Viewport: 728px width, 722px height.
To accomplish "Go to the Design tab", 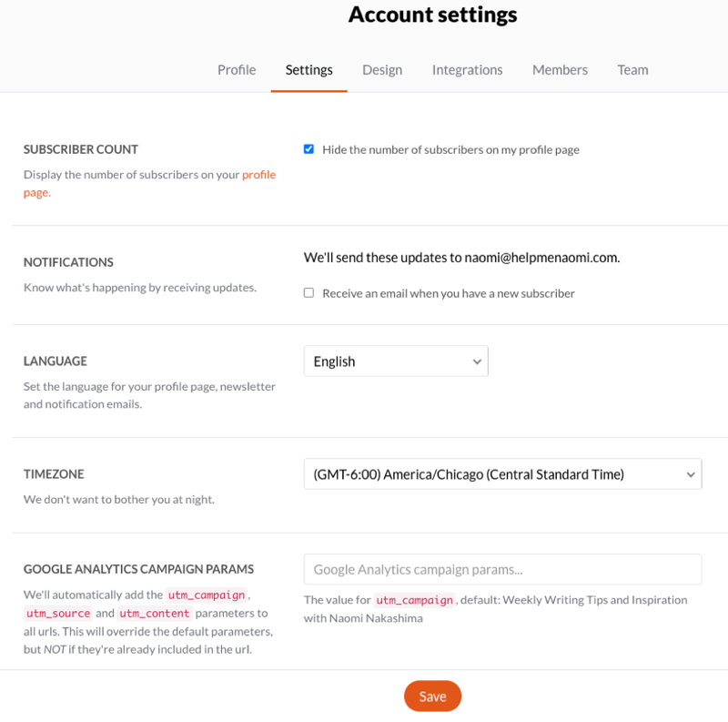I will click(x=382, y=70).
